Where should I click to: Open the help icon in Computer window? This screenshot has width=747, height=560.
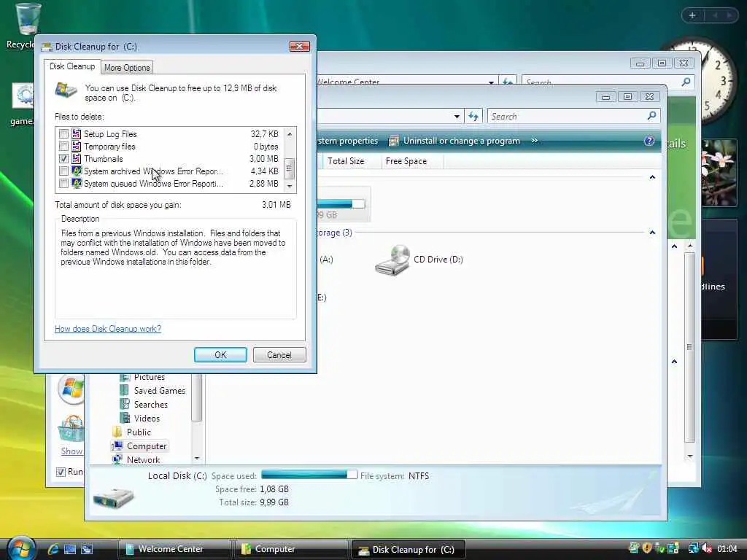click(x=649, y=141)
